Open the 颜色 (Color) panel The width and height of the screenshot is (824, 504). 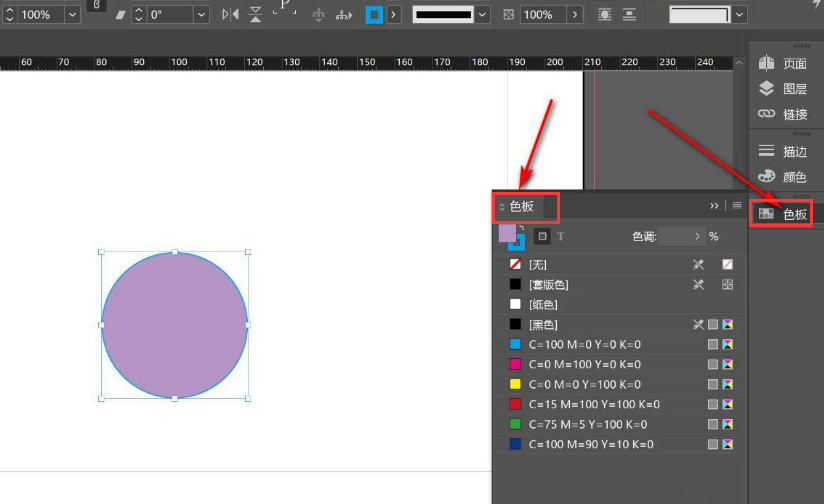pos(782,177)
